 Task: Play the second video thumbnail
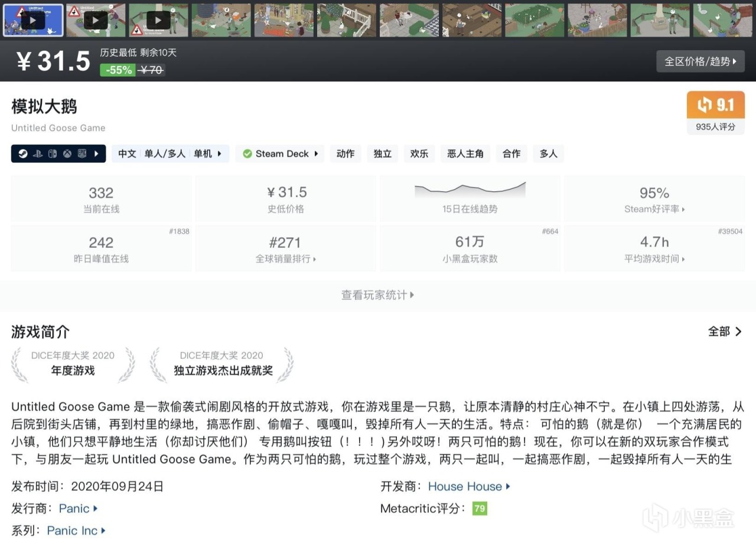tap(96, 21)
